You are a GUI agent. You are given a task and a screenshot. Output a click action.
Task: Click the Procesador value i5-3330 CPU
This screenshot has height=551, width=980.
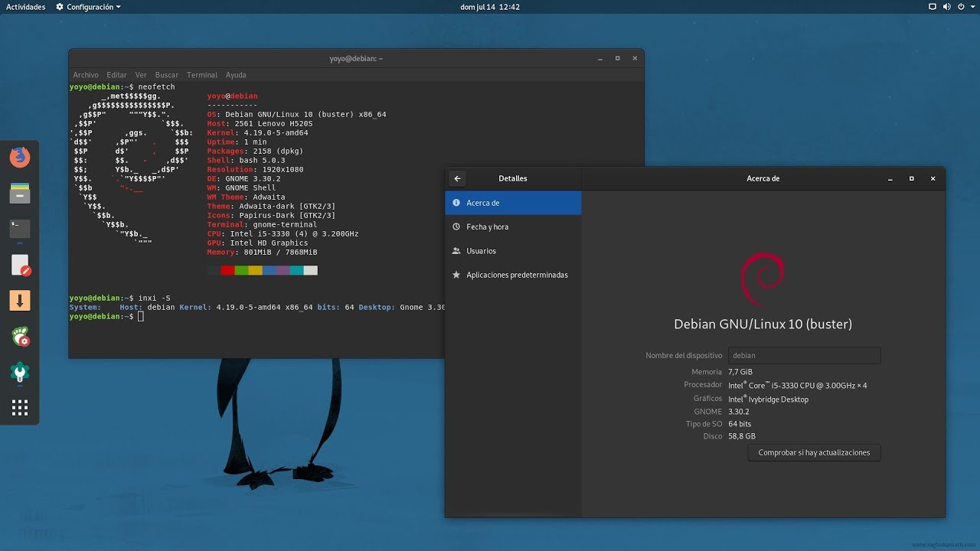point(797,385)
